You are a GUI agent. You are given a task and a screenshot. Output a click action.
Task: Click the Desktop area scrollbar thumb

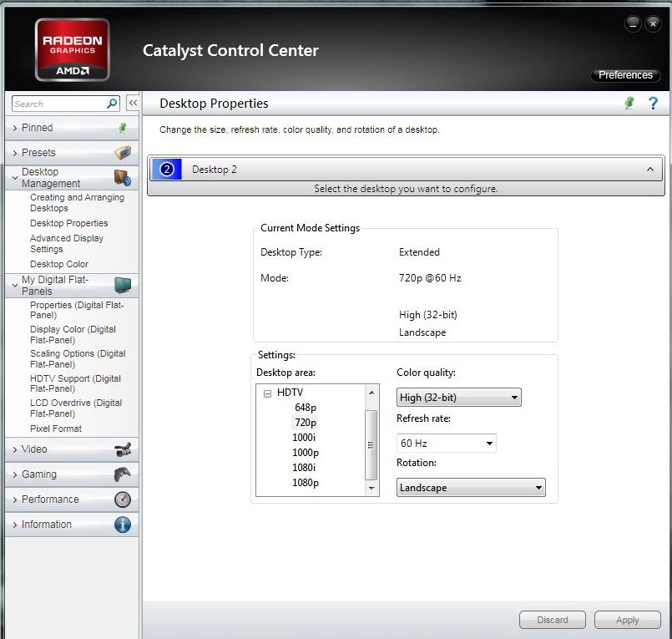(x=371, y=444)
